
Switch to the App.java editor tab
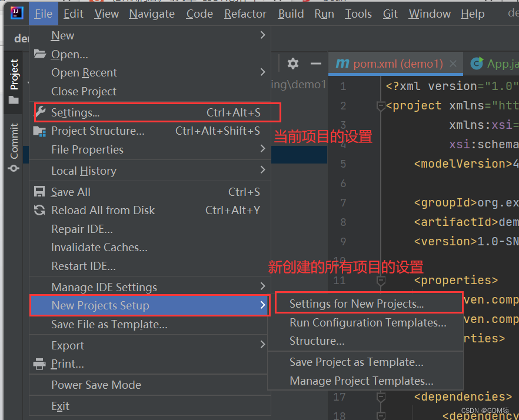coord(492,63)
